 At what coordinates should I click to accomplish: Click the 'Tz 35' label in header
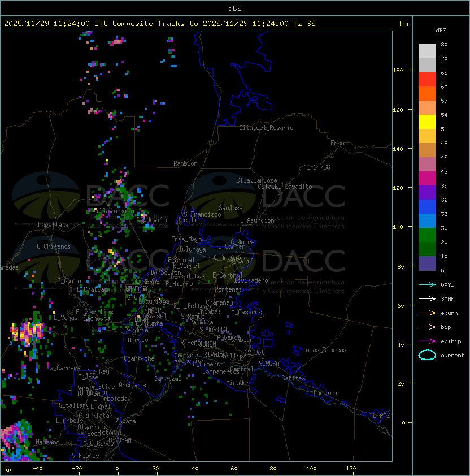coord(304,24)
